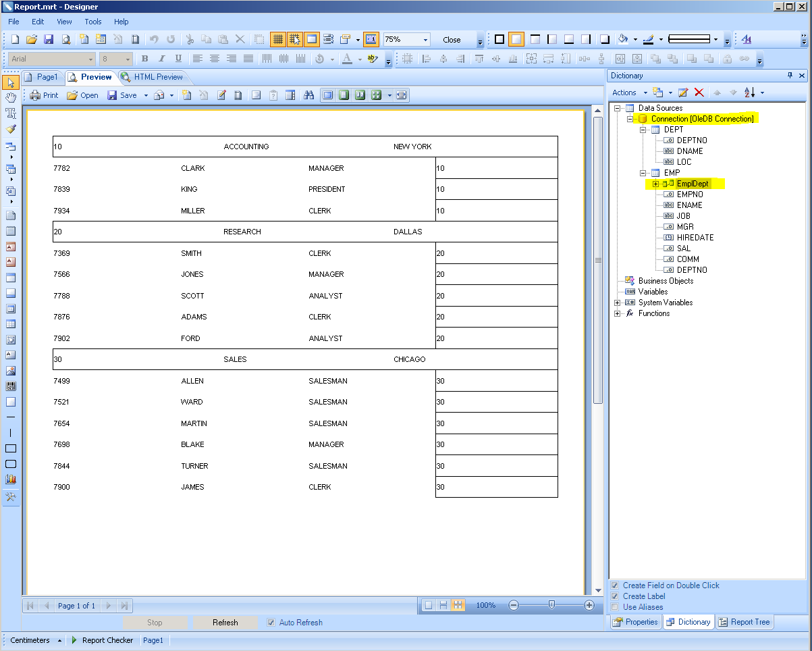
Task: Add a Chart component from the toolbox
Action: pyautogui.click(x=10, y=479)
